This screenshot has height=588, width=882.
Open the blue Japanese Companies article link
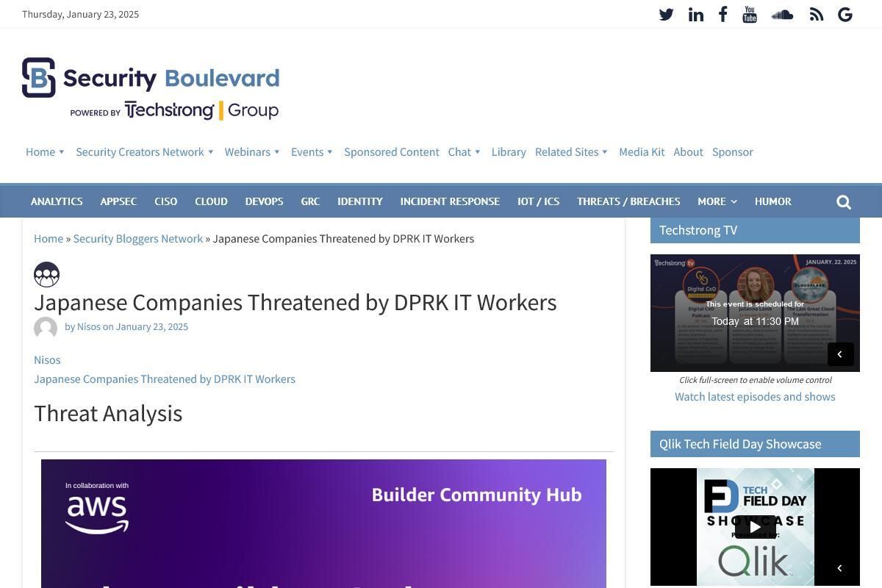click(165, 379)
